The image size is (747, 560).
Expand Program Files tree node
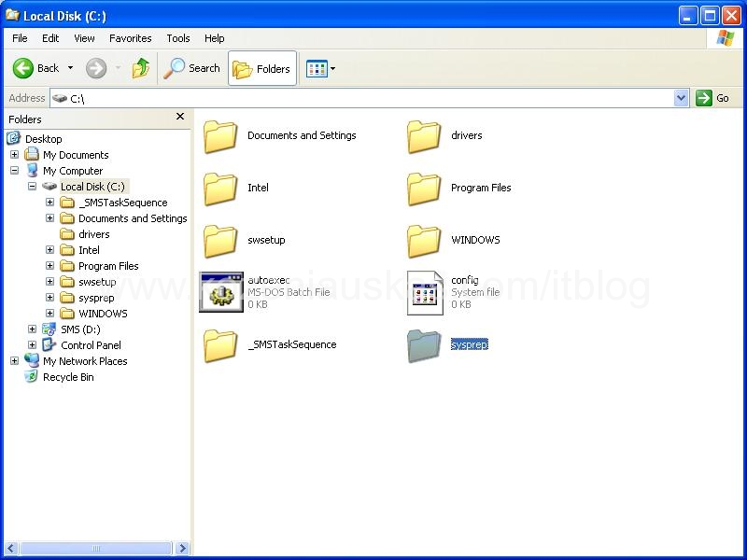tap(49, 266)
